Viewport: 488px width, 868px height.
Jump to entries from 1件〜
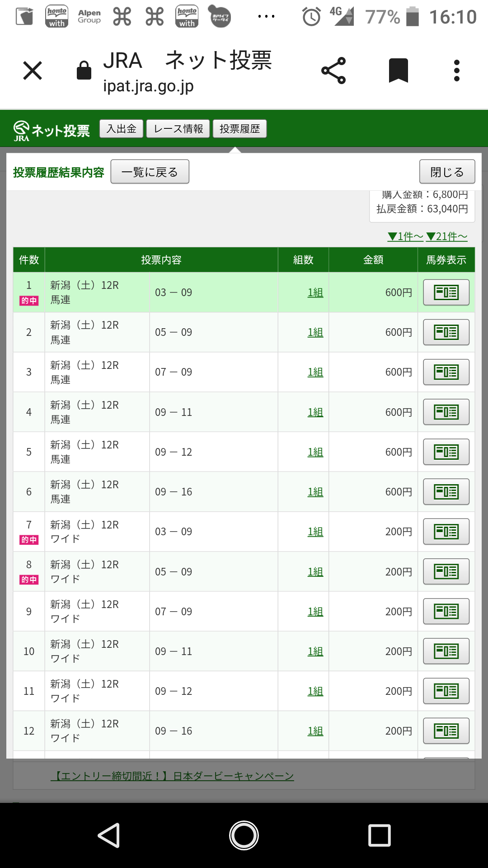coord(405,236)
